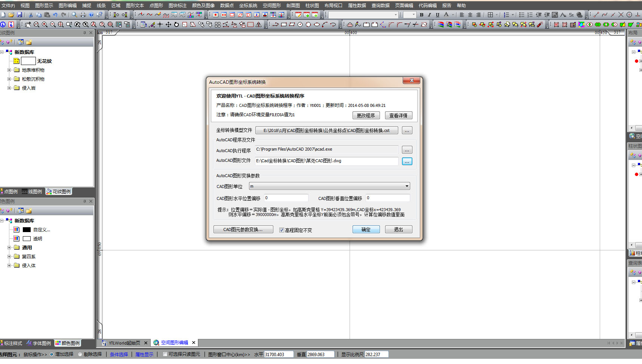Image resolution: width=642 pixels, height=364 pixels.
Task: Click the 显示比例尺 value field
Action: coord(377,354)
